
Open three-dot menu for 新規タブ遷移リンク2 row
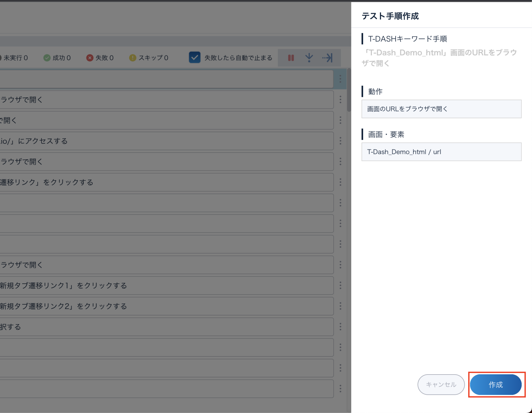pyautogui.click(x=340, y=306)
